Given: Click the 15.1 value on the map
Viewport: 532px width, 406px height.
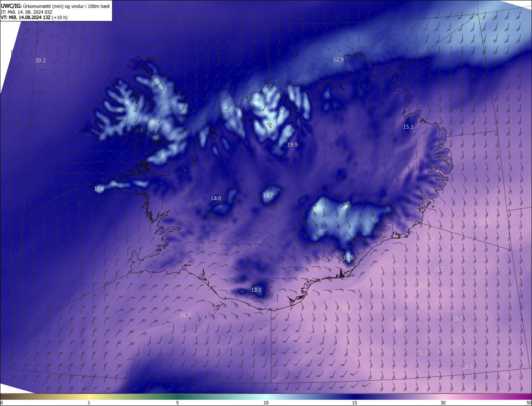Looking at the screenshot, I should pos(408,127).
